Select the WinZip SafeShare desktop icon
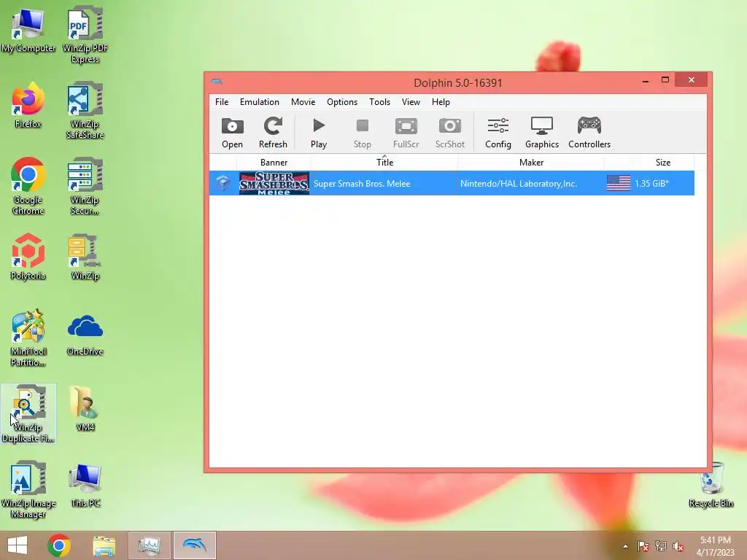 (85, 111)
